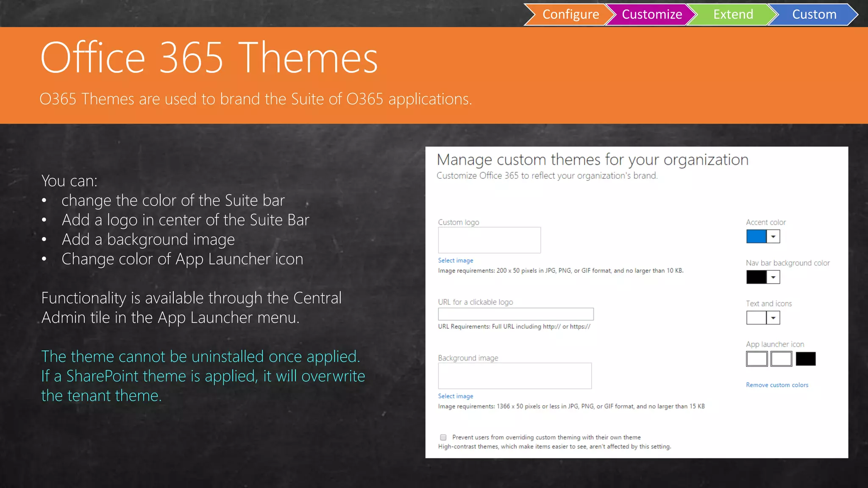The width and height of the screenshot is (868, 488).
Task: Click the 'App launcher icon' label
Action: point(775,344)
